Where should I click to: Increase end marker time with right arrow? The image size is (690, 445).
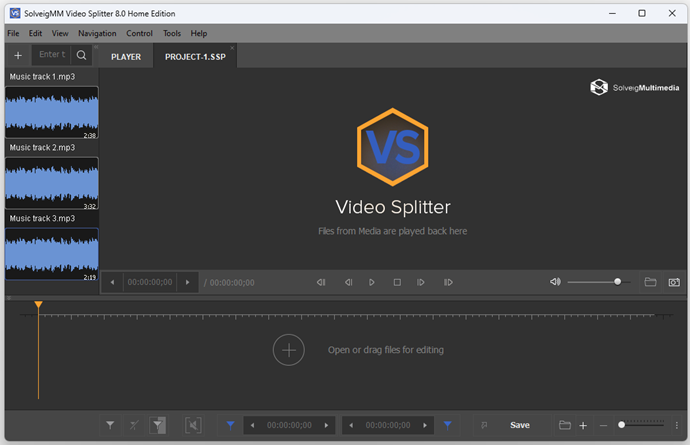[425, 425]
